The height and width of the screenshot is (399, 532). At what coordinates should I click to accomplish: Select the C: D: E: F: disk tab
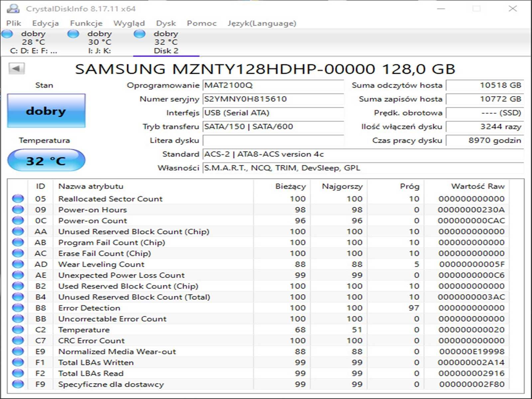pyautogui.click(x=33, y=42)
